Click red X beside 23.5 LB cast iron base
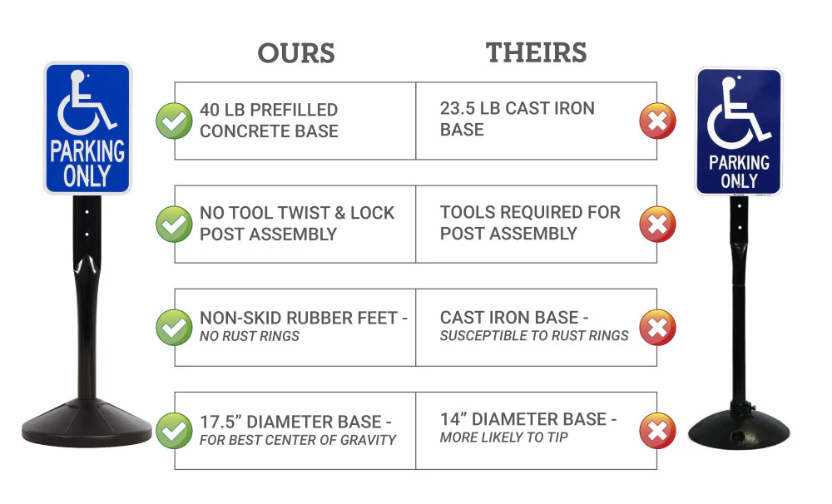 [657, 121]
